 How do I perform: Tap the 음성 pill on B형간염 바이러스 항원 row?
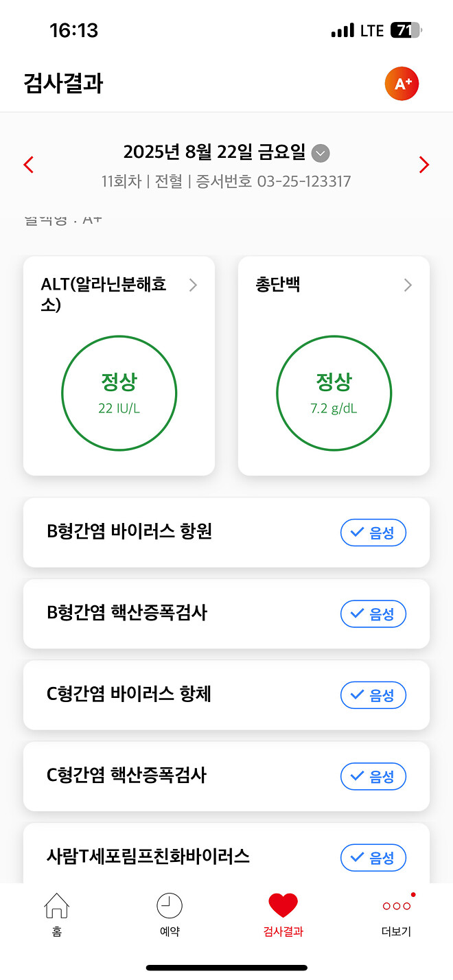(373, 533)
